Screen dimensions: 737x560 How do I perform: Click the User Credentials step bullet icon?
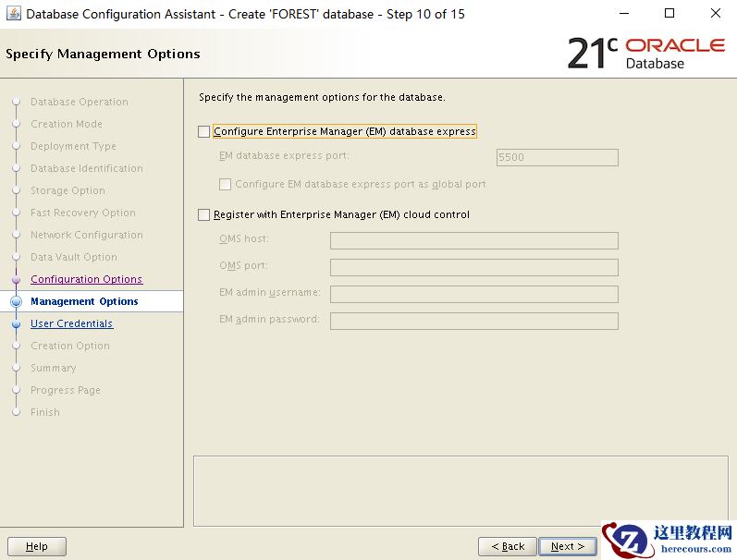click(x=17, y=323)
